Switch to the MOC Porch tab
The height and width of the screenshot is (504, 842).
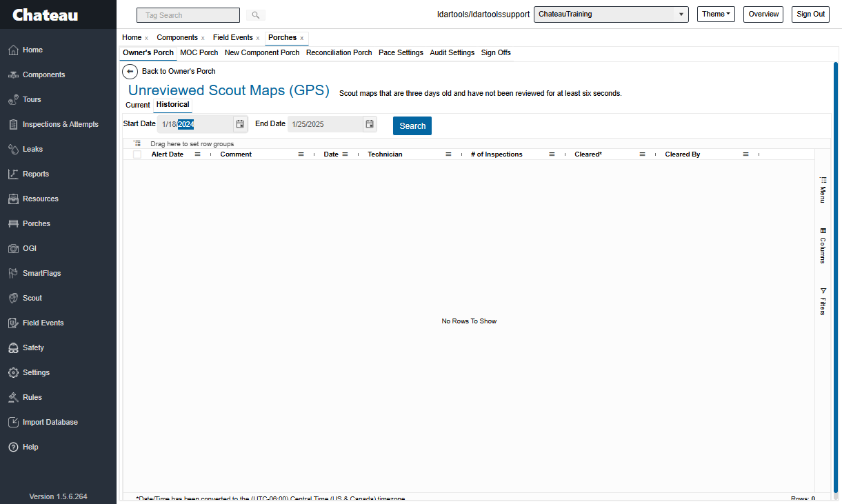pos(199,52)
